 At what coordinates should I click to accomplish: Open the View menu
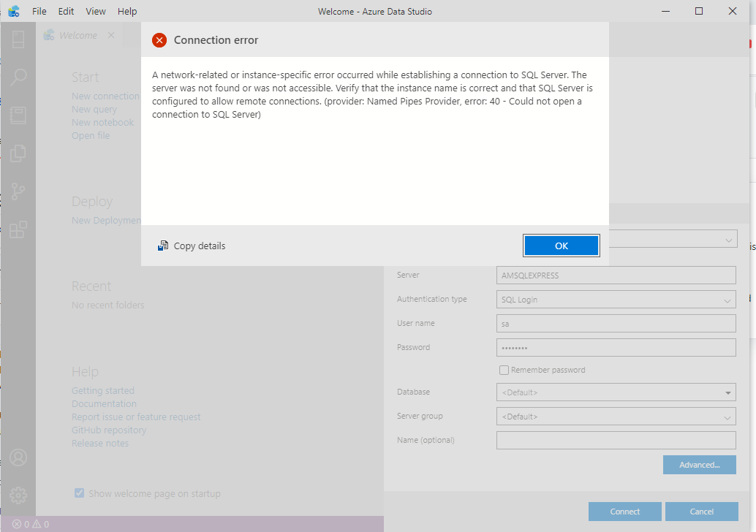96,11
